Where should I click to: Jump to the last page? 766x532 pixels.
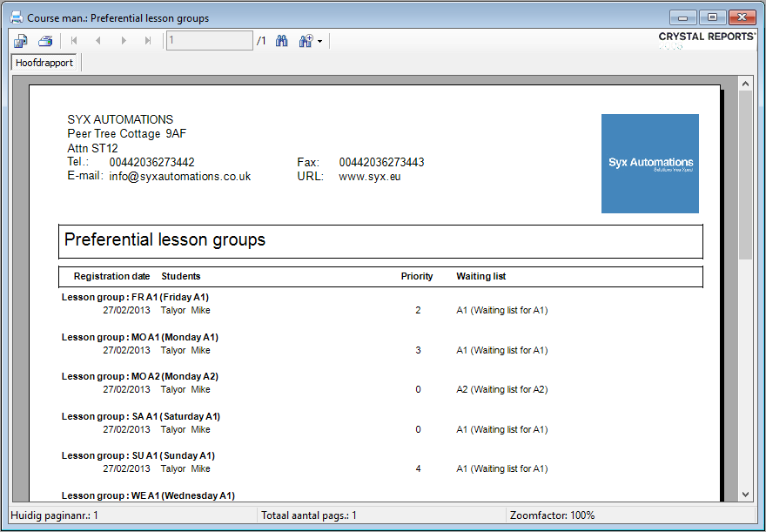pos(148,41)
